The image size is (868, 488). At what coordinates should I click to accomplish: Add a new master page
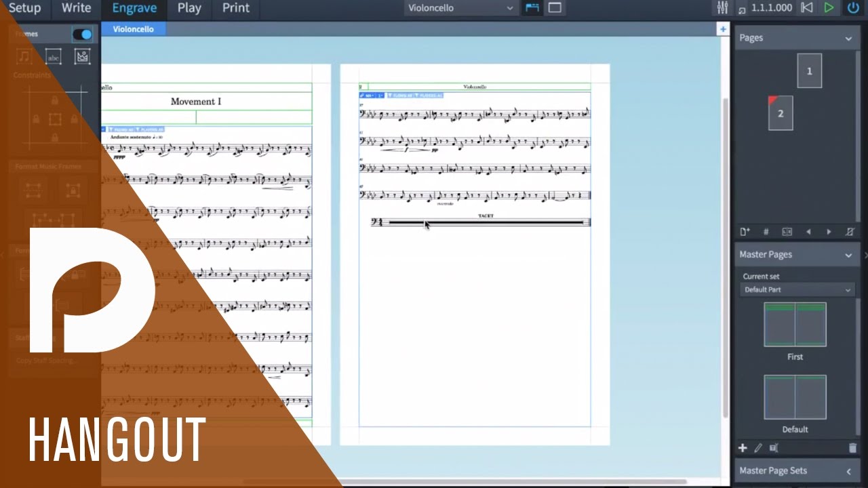[743, 448]
